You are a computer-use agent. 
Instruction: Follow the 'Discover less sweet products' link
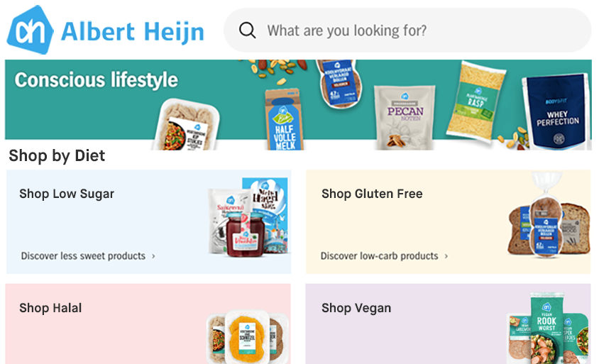pyautogui.click(x=83, y=256)
